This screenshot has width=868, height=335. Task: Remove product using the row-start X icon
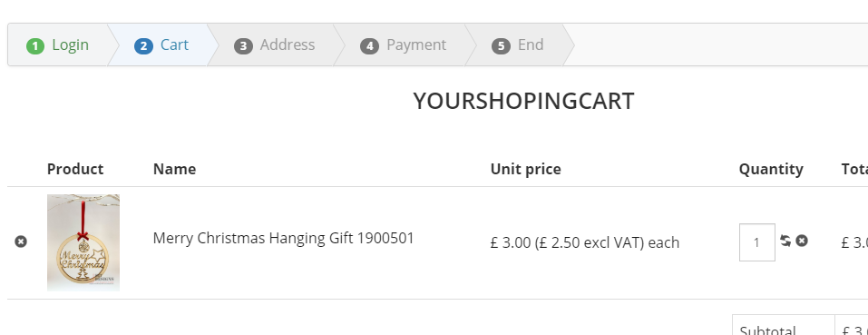21,241
